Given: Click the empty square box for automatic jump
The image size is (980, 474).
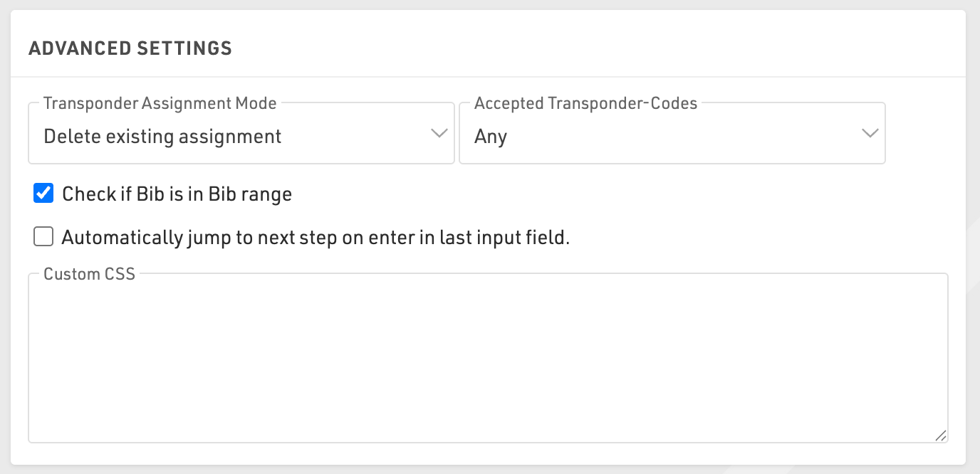Looking at the screenshot, I should click(x=44, y=236).
